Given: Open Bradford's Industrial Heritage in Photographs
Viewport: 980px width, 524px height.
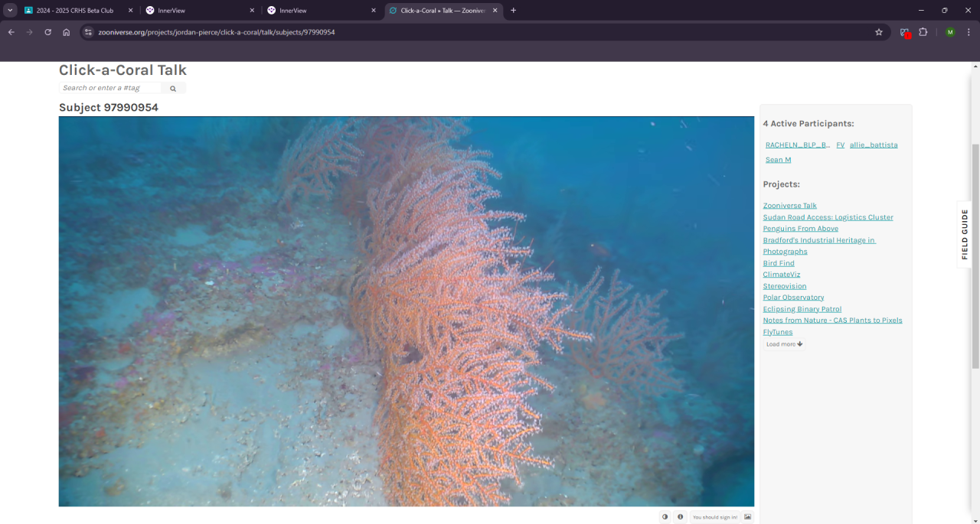Looking at the screenshot, I should 819,246.
